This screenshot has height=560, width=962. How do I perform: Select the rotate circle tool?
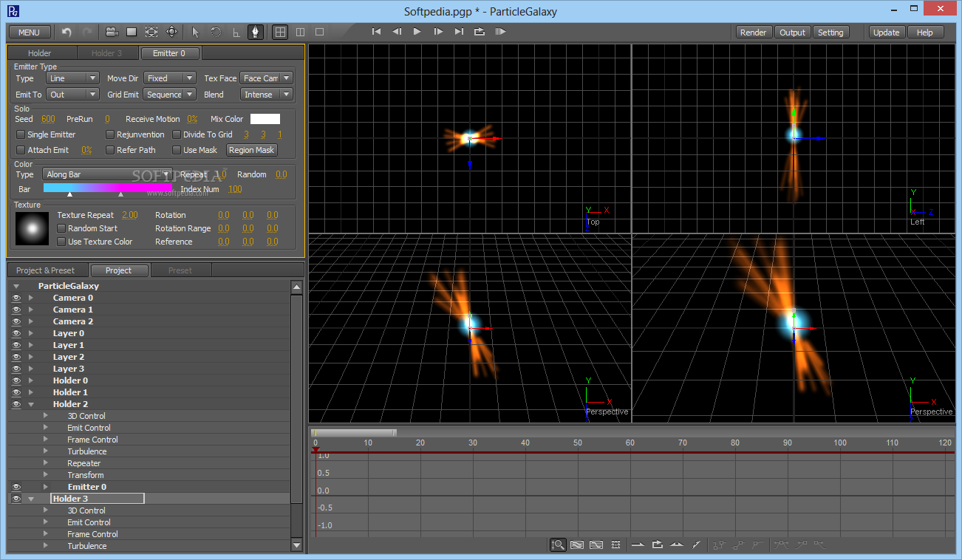(216, 32)
